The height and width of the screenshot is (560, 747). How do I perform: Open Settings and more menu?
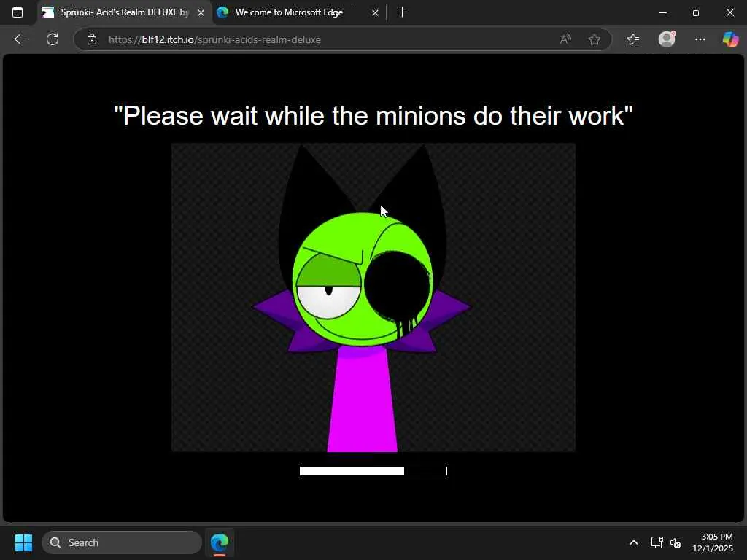(700, 39)
